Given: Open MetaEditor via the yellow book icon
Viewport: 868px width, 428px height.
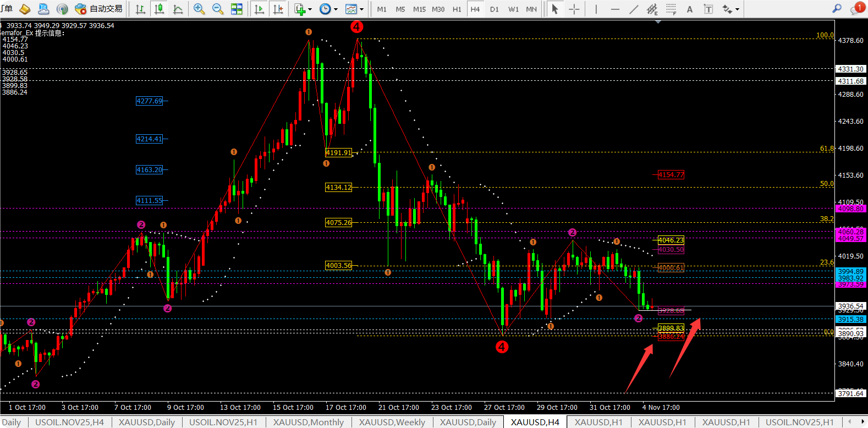Looking at the screenshot, I should coord(25,9).
